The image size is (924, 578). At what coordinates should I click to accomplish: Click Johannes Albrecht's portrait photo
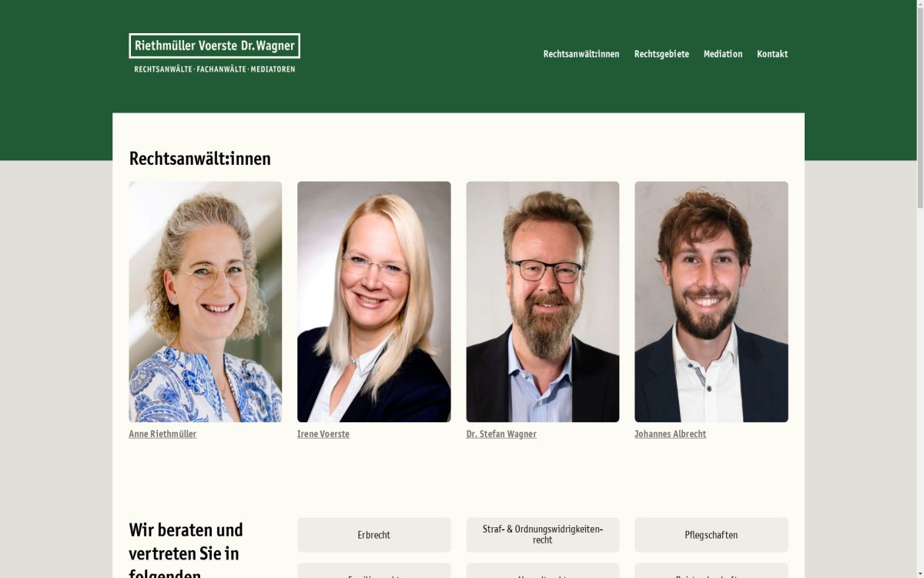[x=711, y=301]
